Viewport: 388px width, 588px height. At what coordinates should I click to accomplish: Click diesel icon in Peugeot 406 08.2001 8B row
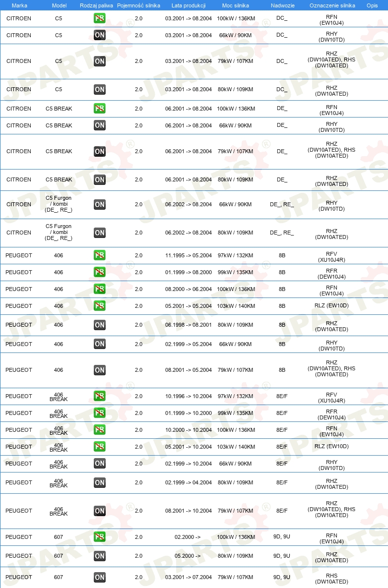pos(99,370)
